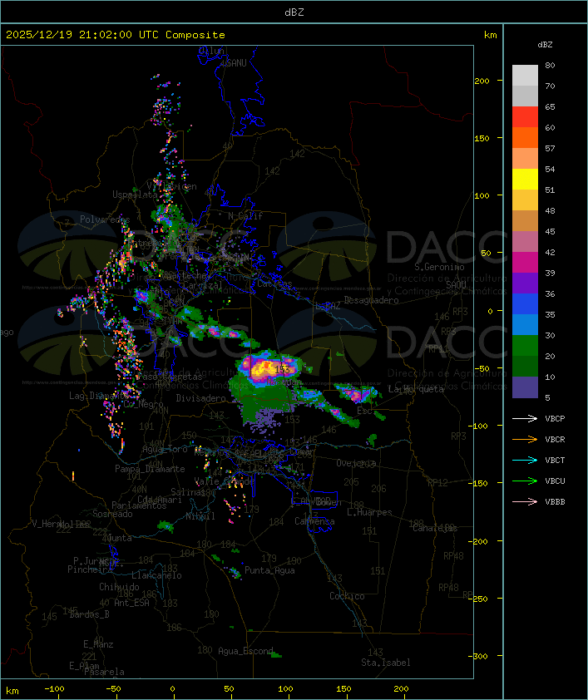Choose the tan 45-48 dBZ swatch
This screenshot has width=588, height=700.
coord(525,221)
